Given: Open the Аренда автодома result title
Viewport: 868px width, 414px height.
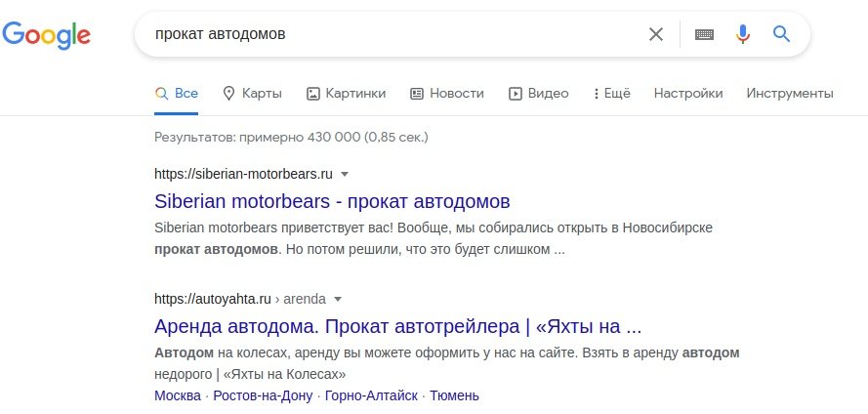Looking at the screenshot, I should coord(397,325).
